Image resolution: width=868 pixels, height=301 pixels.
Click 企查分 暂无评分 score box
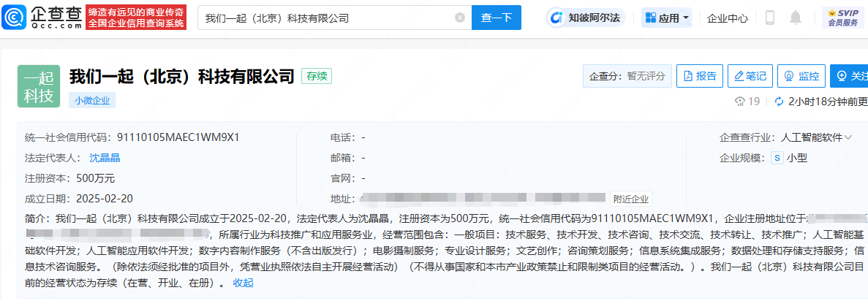(x=627, y=76)
